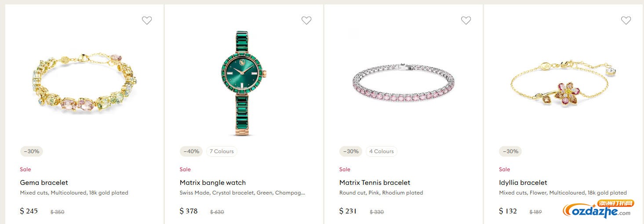
Task: View the green Matrix bangle watch image
Action: pos(244,83)
